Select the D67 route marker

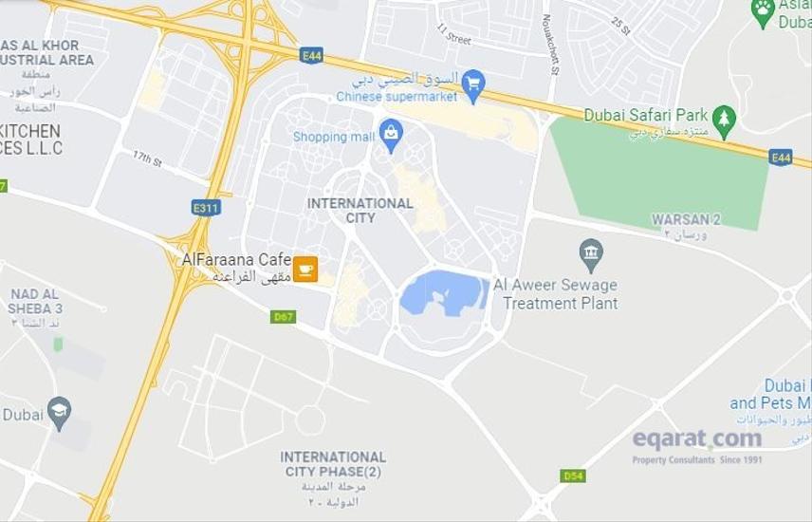point(284,316)
